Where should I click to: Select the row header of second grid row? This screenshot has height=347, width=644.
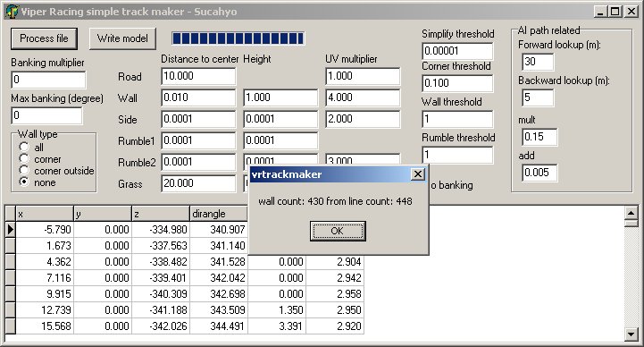(10, 245)
